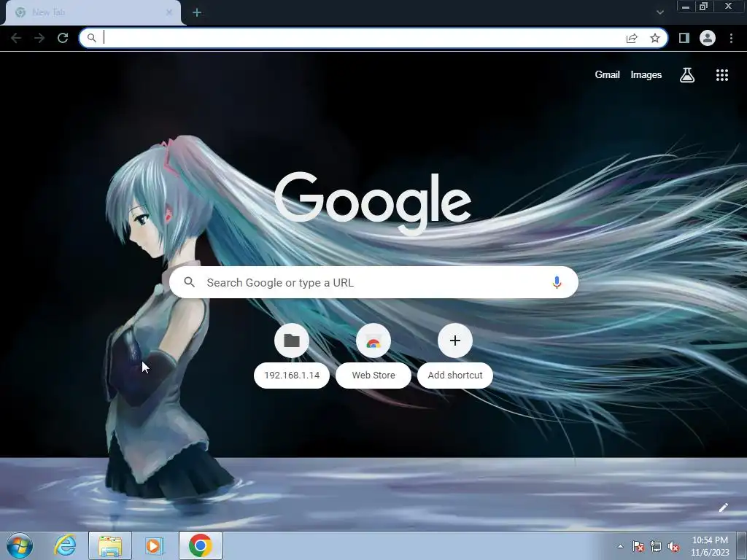747x560 pixels.
Task: Open the clock showing 10:54 PM
Action: [x=710, y=546]
